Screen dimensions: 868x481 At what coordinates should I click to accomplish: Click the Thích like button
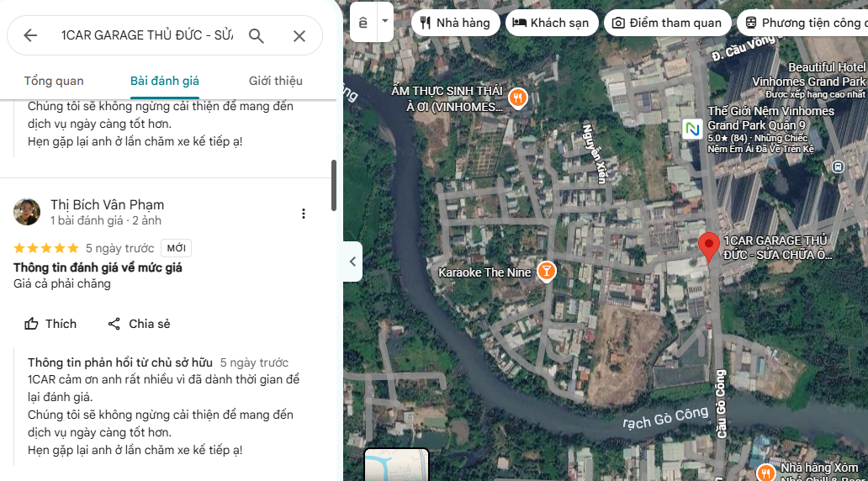click(x=50, y=324)
